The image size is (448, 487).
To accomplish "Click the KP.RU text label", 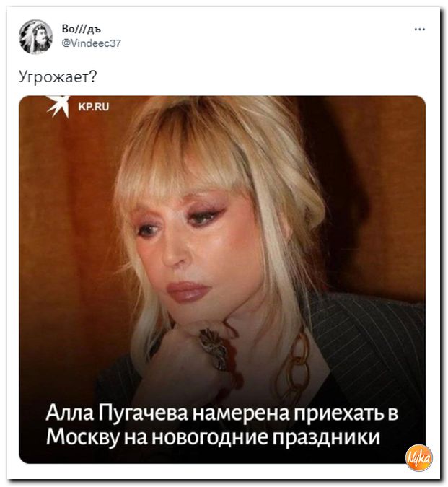I will click(x=94, y=107).
